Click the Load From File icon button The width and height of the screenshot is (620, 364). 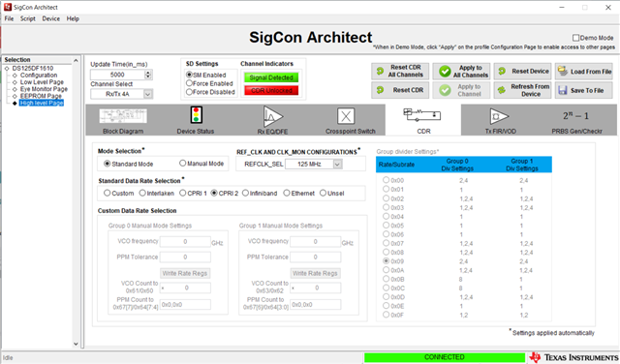[x=562, y=71]
